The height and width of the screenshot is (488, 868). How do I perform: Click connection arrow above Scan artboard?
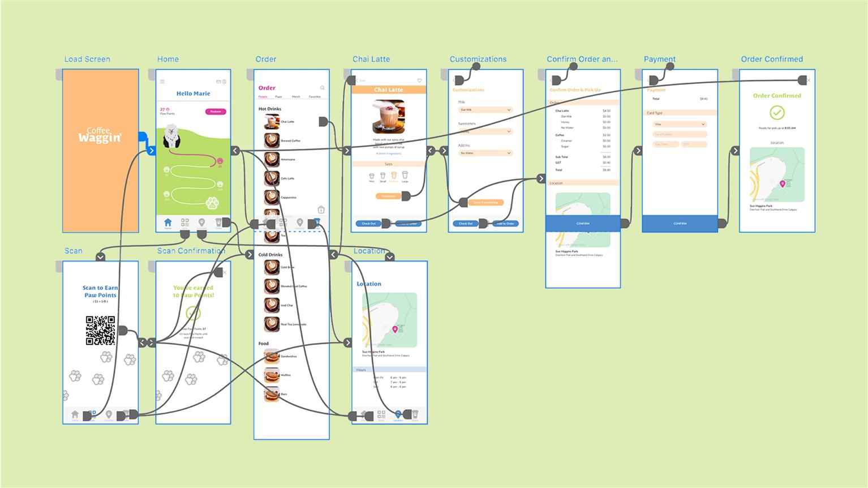point(100,256)
